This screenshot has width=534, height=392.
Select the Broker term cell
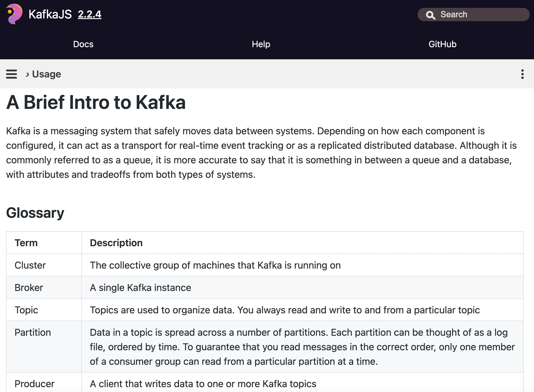point(29,288)
